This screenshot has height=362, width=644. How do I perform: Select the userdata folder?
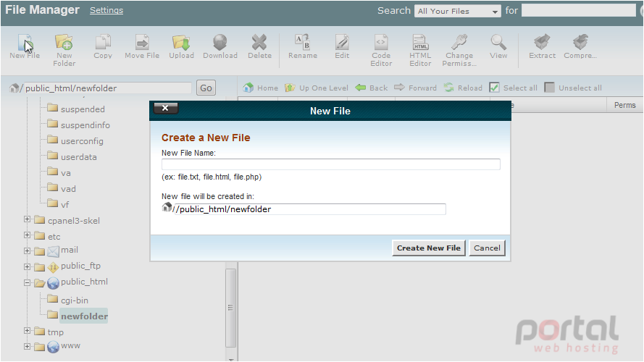tap(79, 157)
